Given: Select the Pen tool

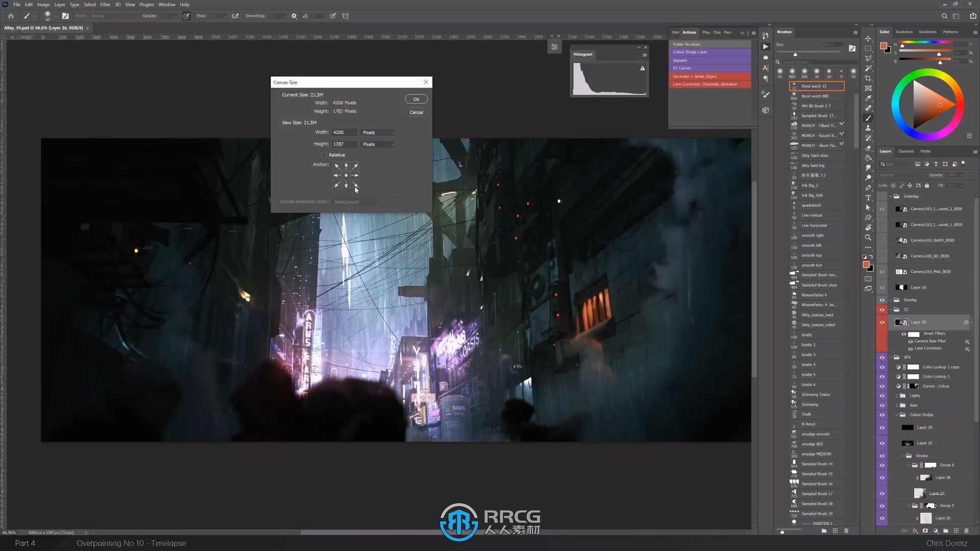Looking at the screenshot, I should (868, 188).
